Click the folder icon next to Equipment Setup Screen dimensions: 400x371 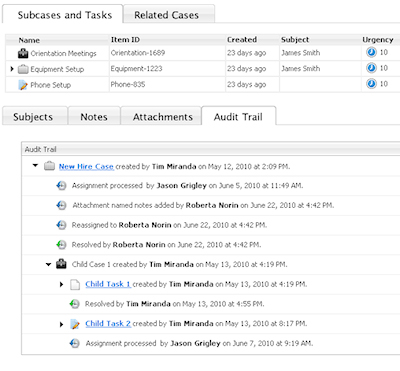pos(23,69)
